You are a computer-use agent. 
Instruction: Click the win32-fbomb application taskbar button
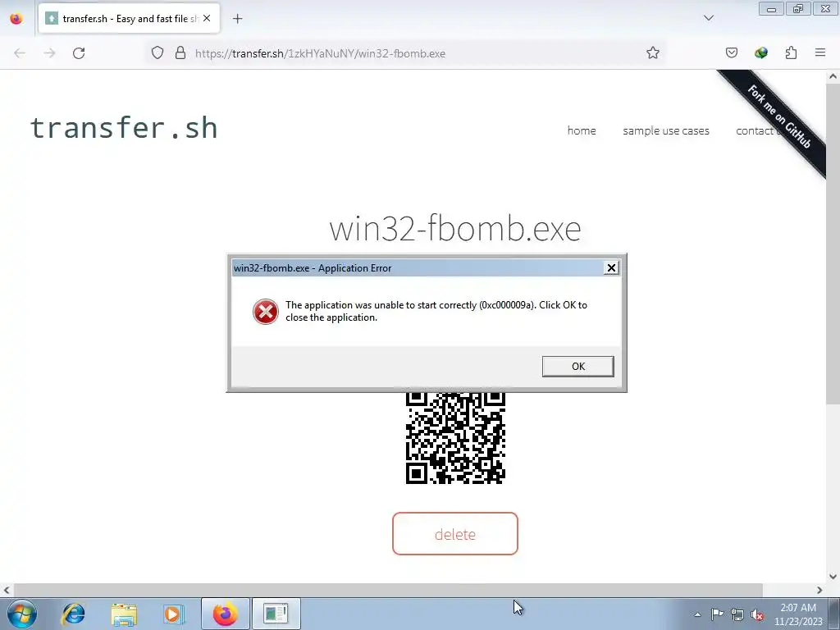(276, 614)
